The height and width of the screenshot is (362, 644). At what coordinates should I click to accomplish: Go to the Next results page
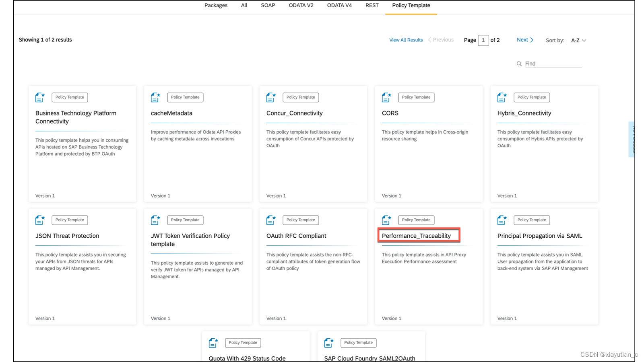click(x=525, y=40)
